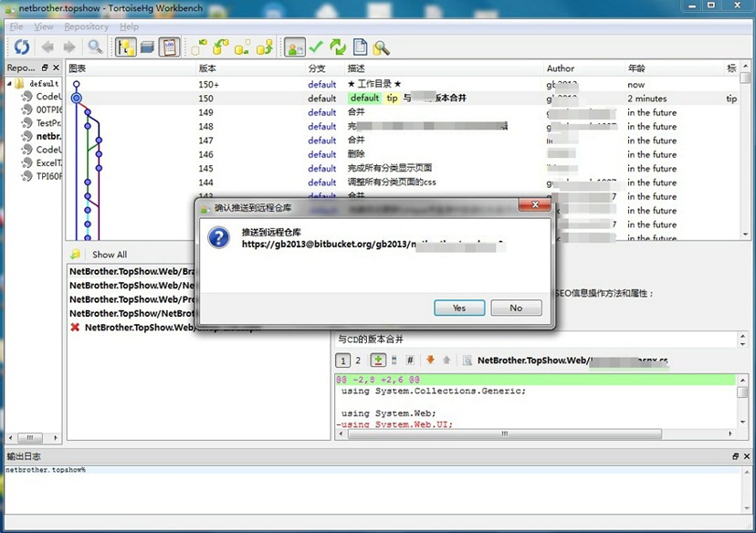The width and height of the screenshot is (756, 533).
Task: Collapse the default group in registry
Action: point(9,84)
